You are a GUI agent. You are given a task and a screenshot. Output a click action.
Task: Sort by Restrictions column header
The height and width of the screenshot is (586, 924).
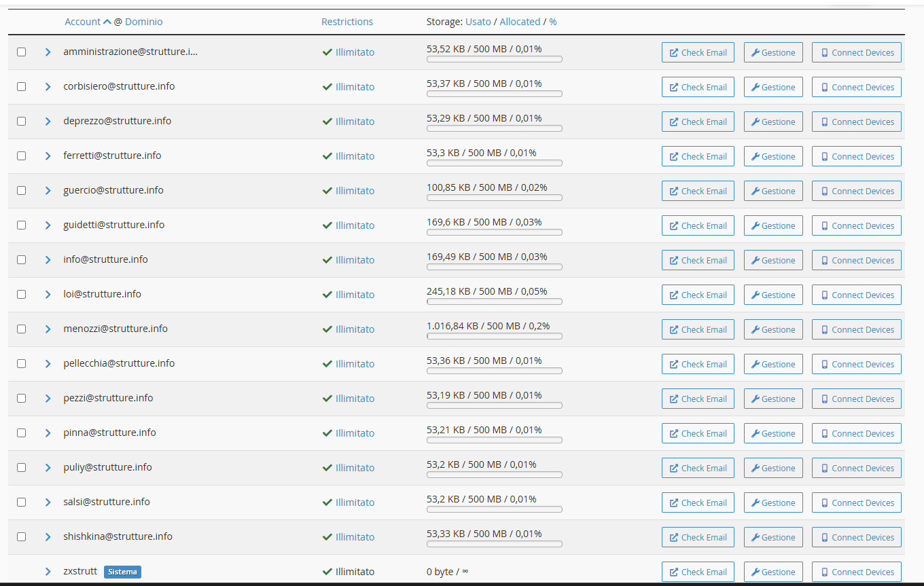pyautogui.click(x=347, y=22)
